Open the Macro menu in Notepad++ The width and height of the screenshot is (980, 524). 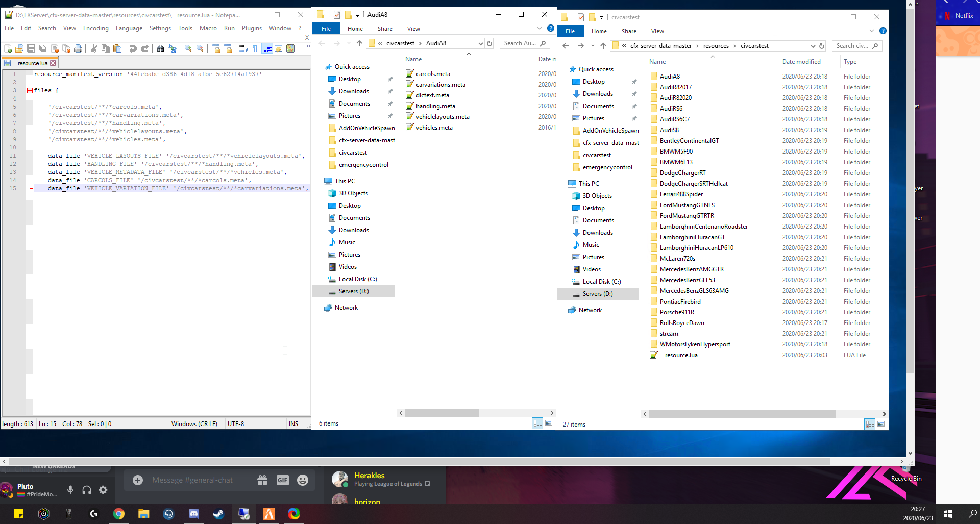pos(208,28)
